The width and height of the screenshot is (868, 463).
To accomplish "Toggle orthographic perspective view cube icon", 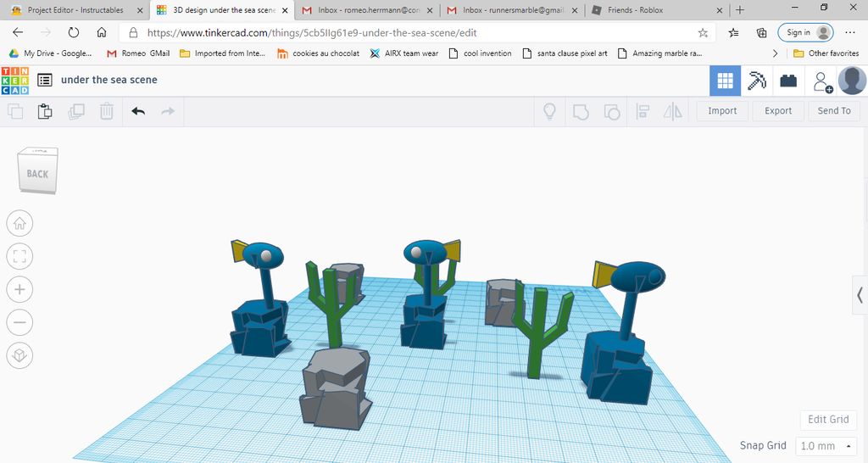I will (19, 354).
